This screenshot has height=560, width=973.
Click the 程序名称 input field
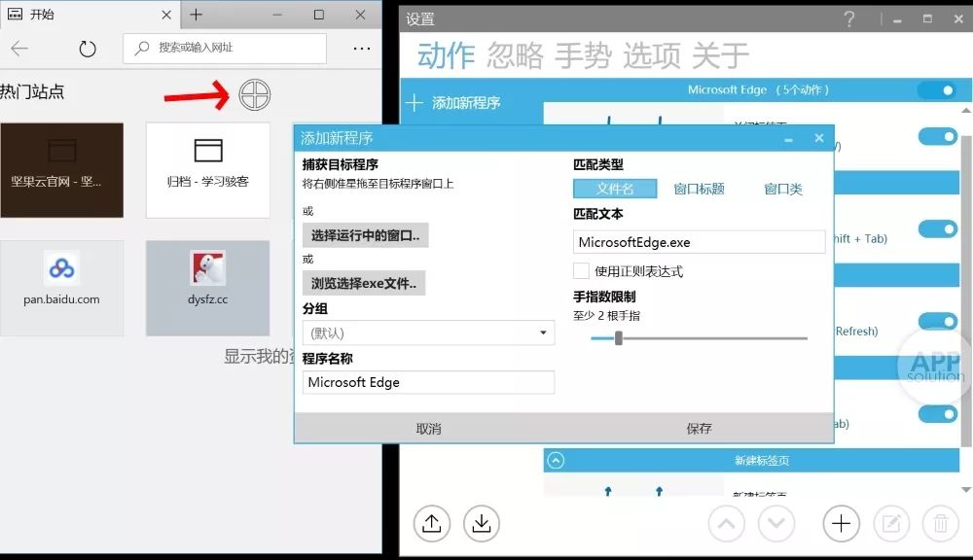(x=428, y=382)
